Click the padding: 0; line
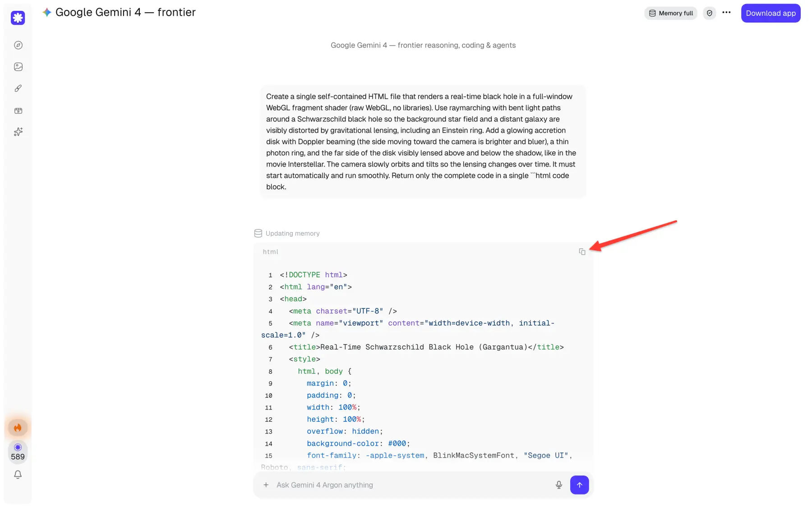Screen dimensions: 812x508 [332, 396]
